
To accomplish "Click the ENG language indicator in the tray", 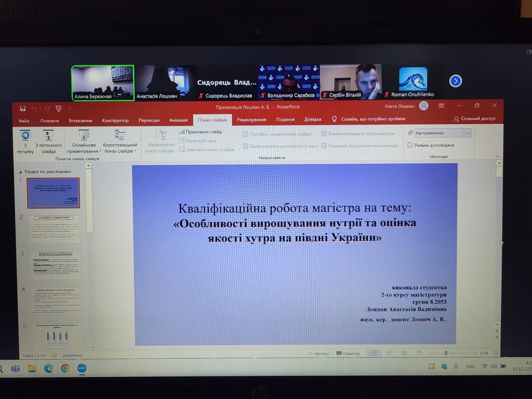I will click(x=470, y=366).
